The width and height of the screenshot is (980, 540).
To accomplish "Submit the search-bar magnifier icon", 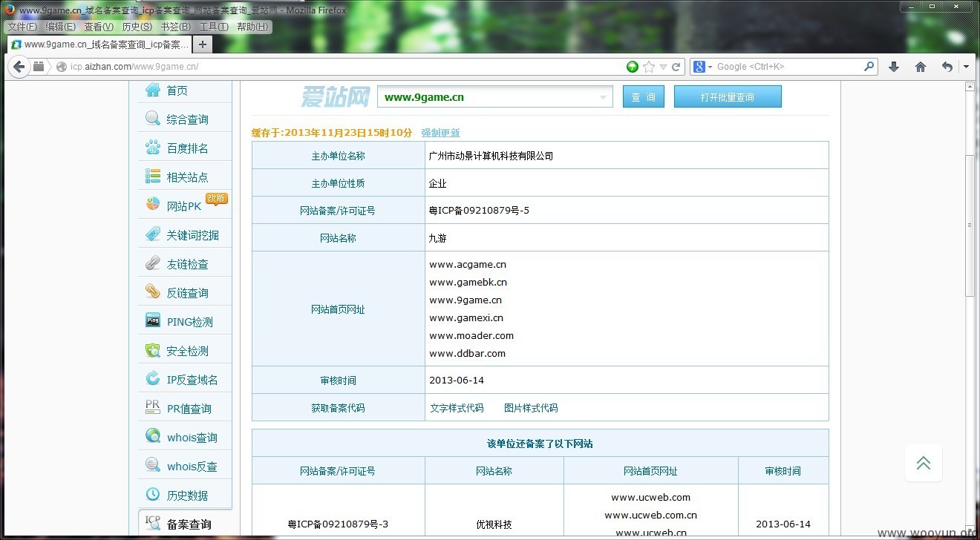I will click(869, 67).
